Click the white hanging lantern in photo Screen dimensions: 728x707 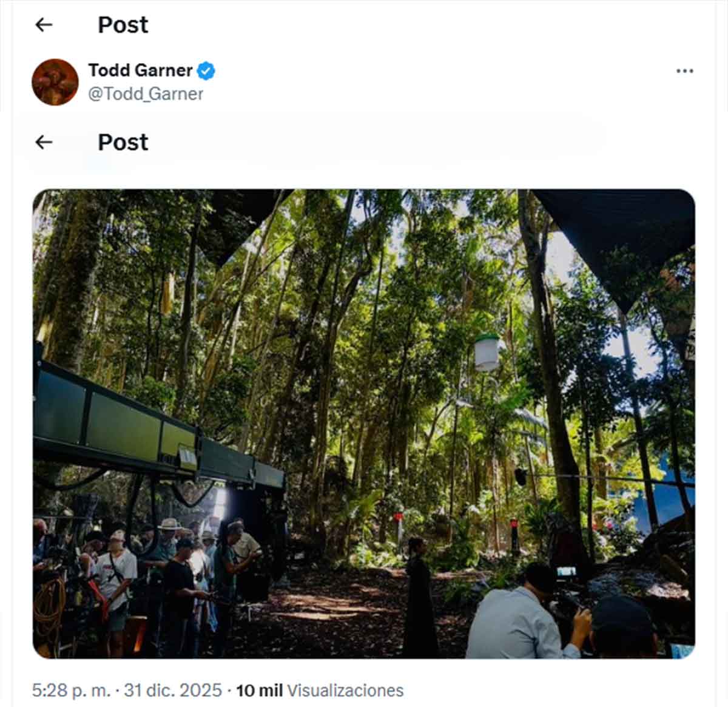[x=487, y=352]
